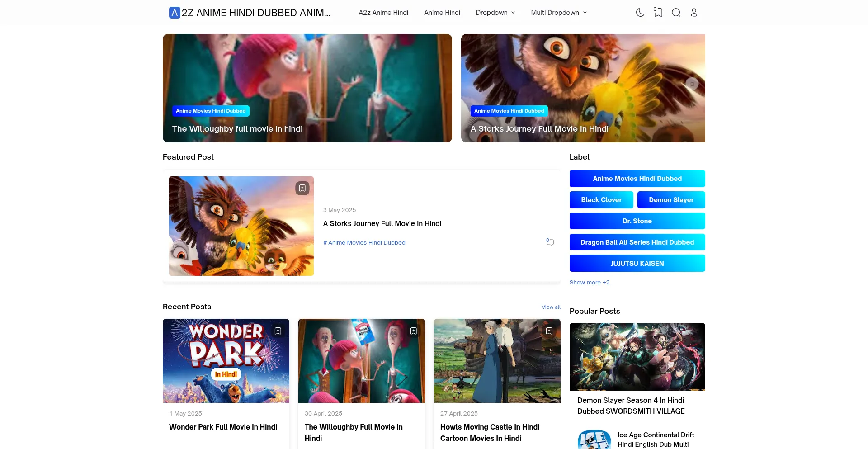This screenshot has height=449, width=868.
Task: Open the A2z Anime Hindi menu item
Action: [383, 13]
